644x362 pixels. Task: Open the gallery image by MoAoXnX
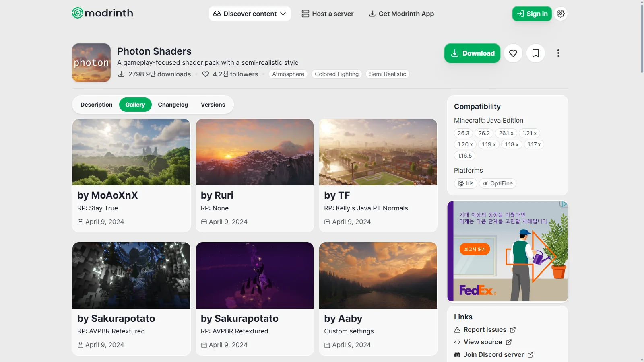coord(131,152)
